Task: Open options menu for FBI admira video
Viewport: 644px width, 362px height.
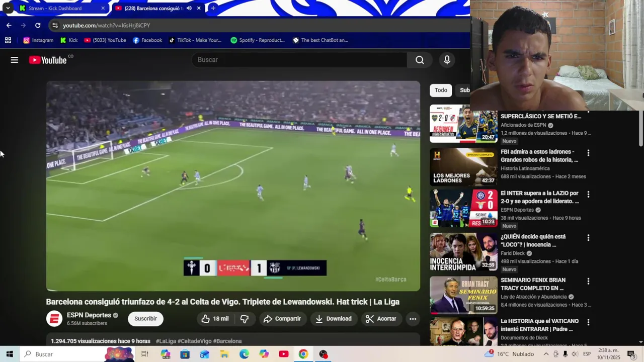Action: (588, 153)
